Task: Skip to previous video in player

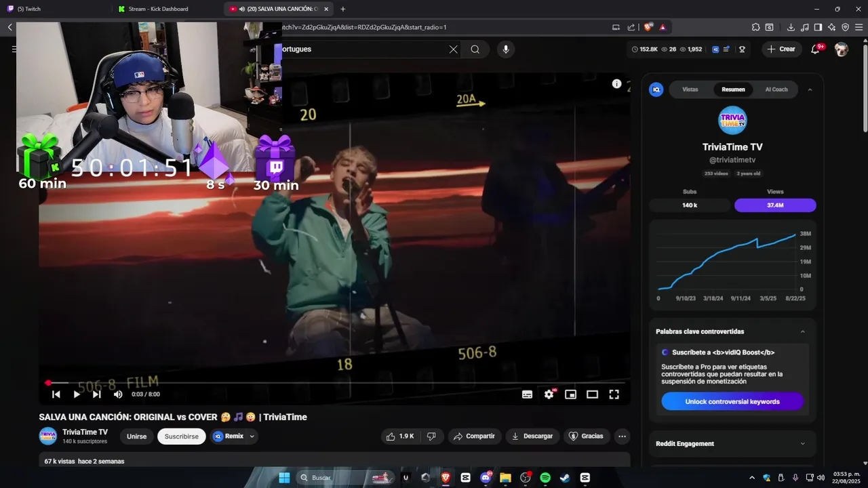Action: tap(56, 394)
